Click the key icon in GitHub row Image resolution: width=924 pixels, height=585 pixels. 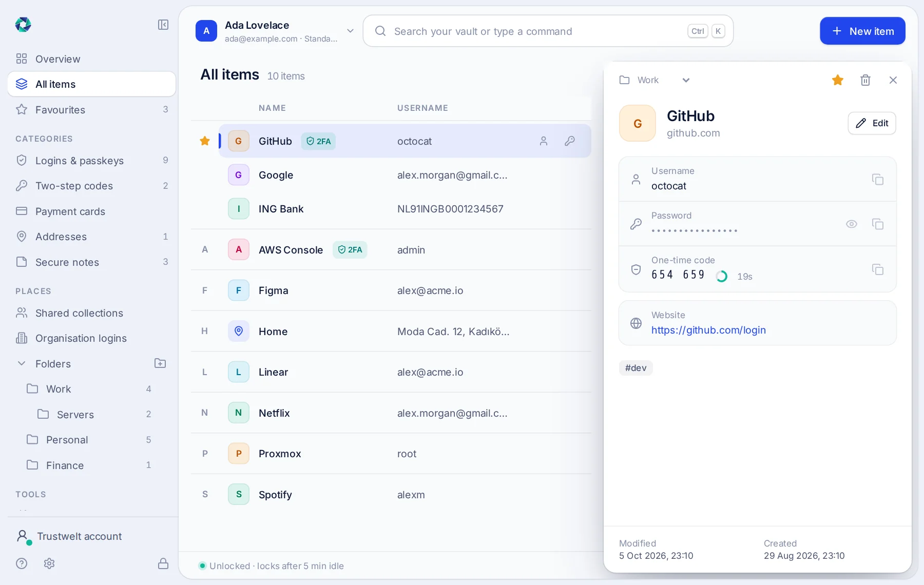(x=570, y=141)
